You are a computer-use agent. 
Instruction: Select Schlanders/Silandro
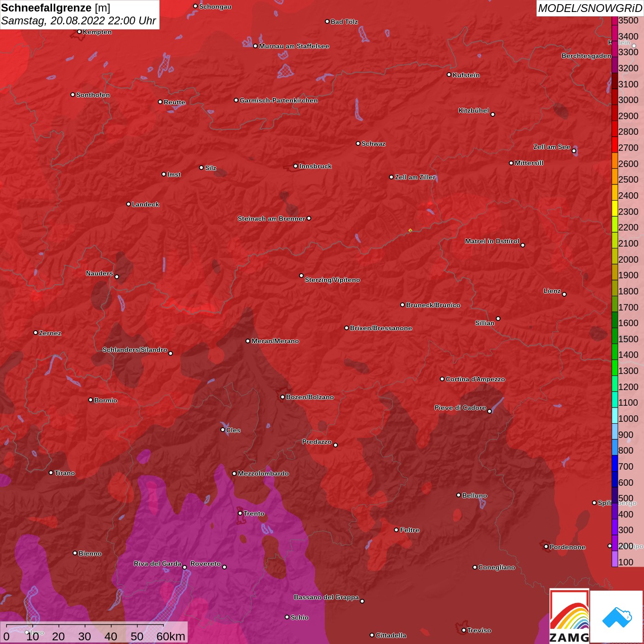click(x=135, y=350)
